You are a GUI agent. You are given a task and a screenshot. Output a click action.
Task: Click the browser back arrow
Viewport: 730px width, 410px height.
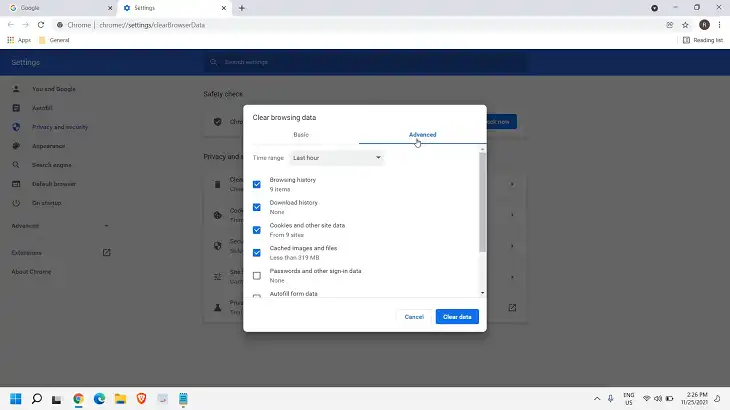coord(11,25)
